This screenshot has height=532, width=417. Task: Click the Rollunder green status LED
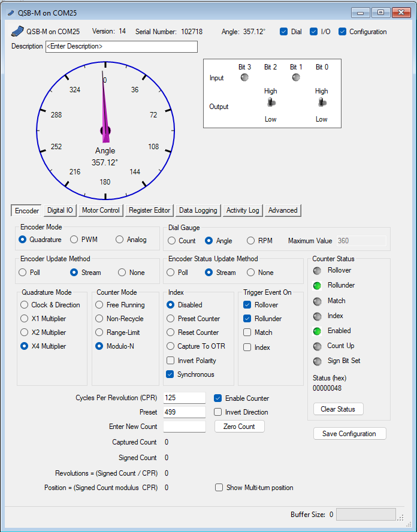[x=318, y=286]
